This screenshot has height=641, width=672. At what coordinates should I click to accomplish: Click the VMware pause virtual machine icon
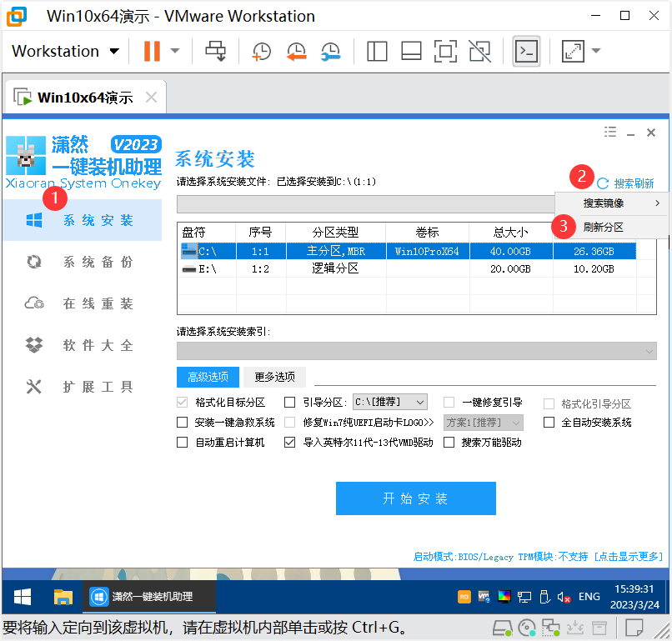click(152, 52)
